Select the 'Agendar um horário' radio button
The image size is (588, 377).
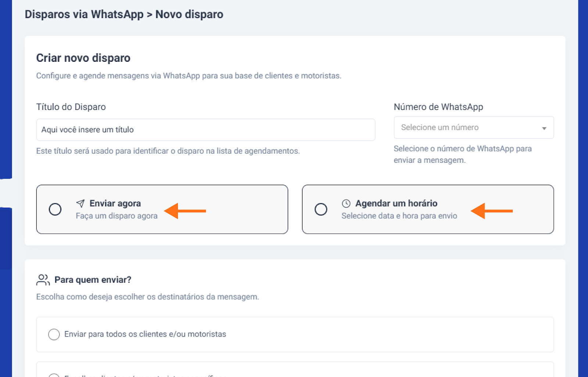pos(321,209)
